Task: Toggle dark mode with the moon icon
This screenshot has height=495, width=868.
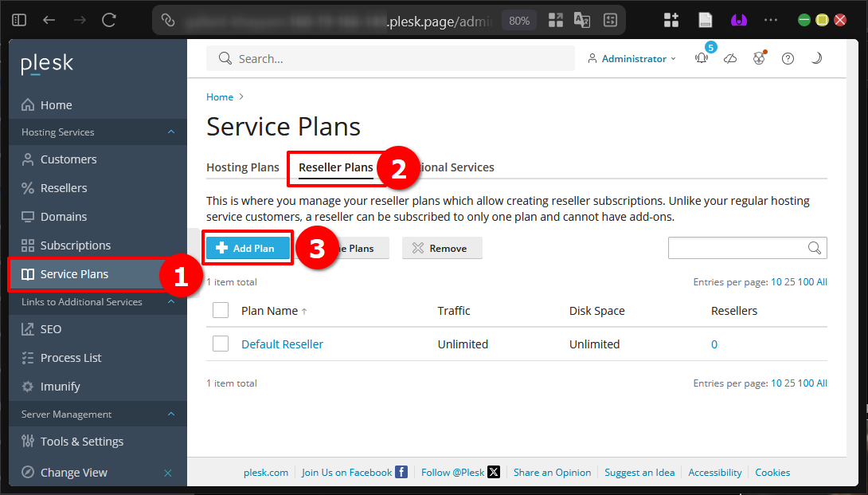Action: click(816, 58)
